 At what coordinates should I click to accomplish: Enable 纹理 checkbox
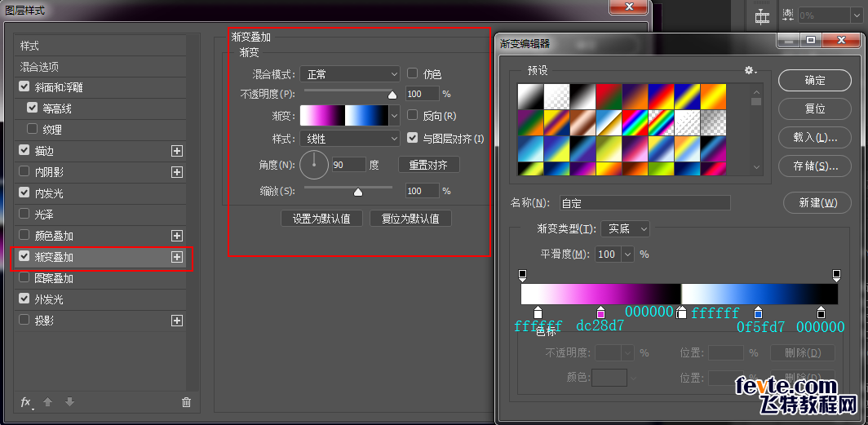click(x=32, y=129)
